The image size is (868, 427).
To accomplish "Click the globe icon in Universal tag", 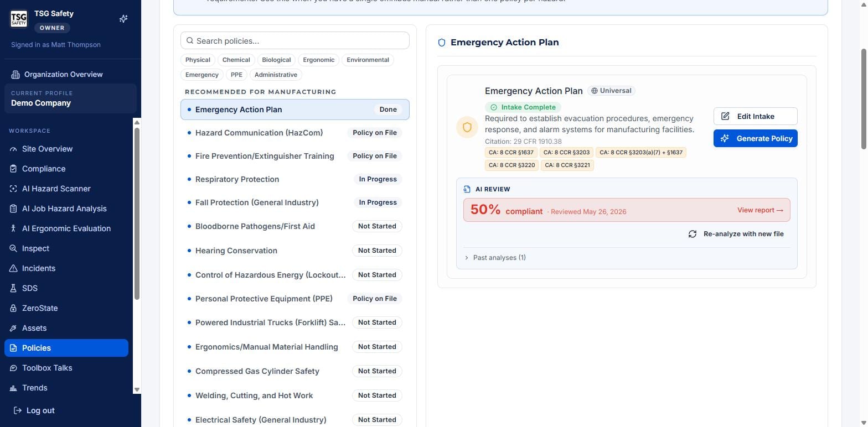I will [595, 91].
